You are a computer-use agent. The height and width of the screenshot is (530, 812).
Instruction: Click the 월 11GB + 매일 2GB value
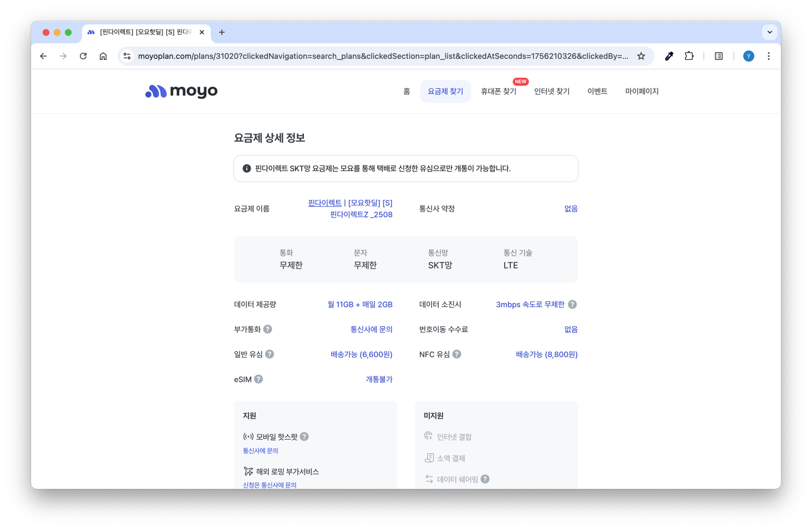(x=360, y=304)
